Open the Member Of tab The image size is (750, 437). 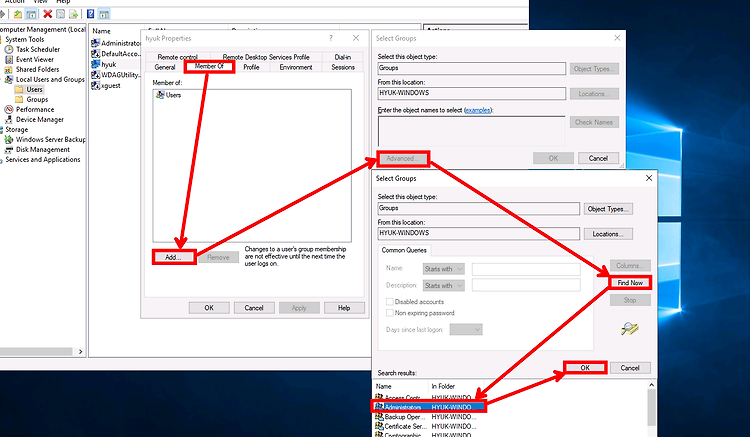209,66
